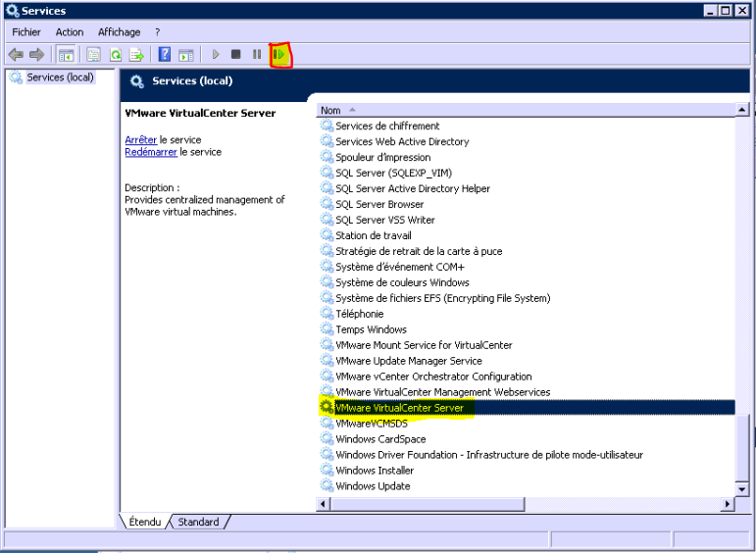Click the Back arrow toolbar icon
Viewport: 756px width, 553px height.
click(x=16, y=55)
